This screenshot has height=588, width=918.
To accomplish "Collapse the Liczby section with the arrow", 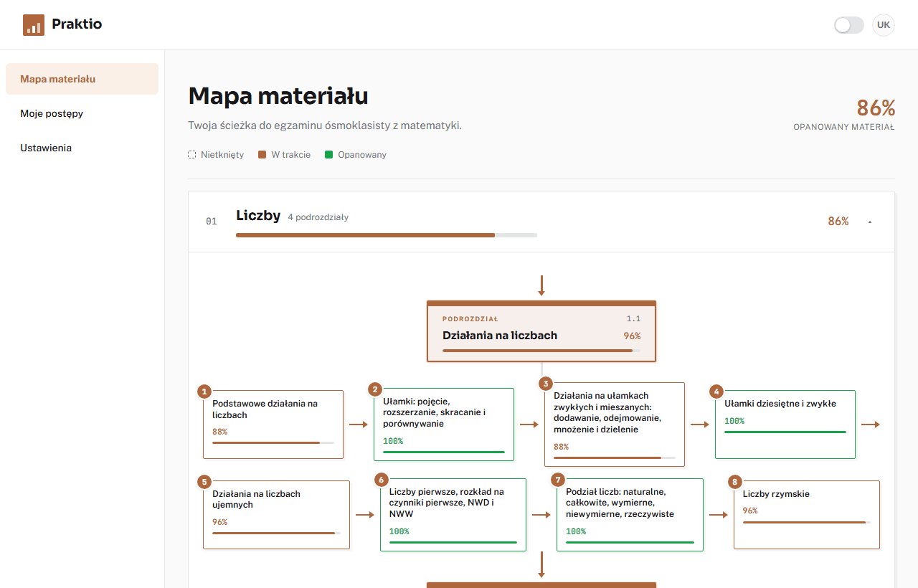I will (x=870, y=222).
